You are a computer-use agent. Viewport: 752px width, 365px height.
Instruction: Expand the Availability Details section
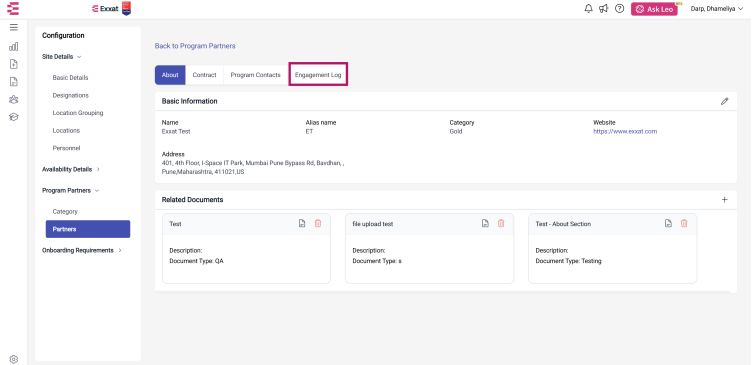[x=71, y=169]
